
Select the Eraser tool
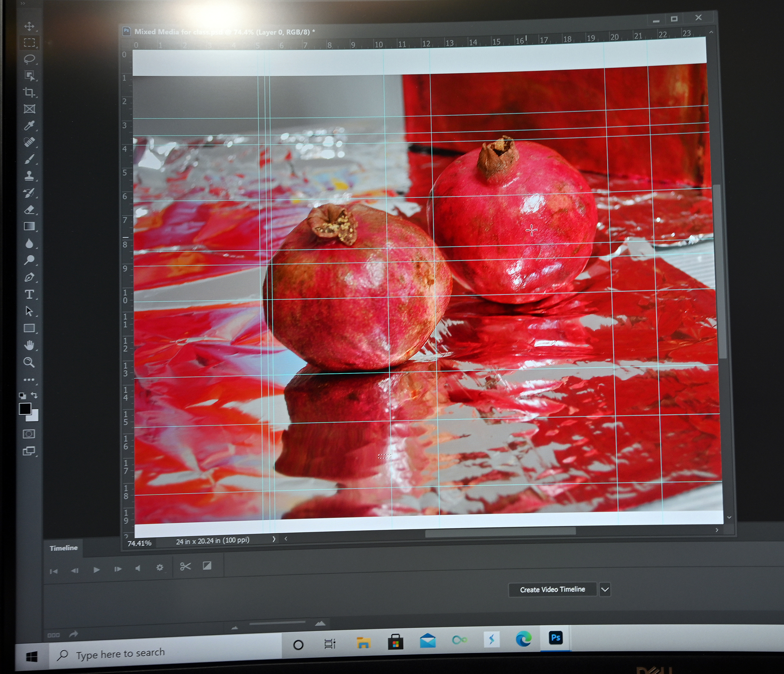pos(29,210)
